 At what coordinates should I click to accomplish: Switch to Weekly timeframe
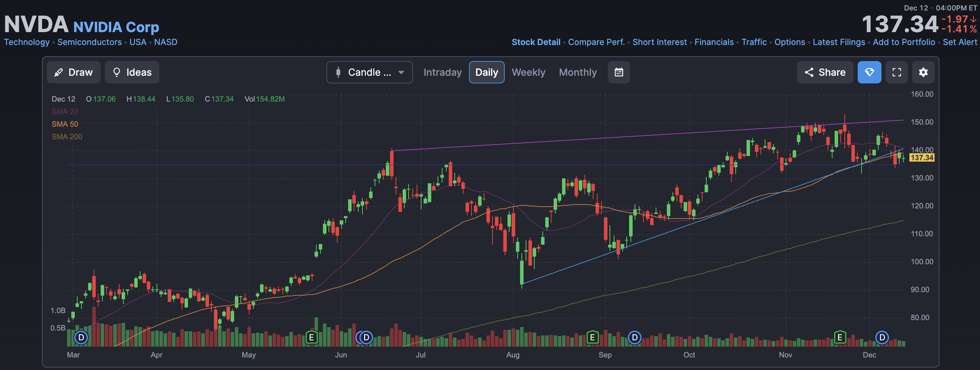[x=528, y=72]
